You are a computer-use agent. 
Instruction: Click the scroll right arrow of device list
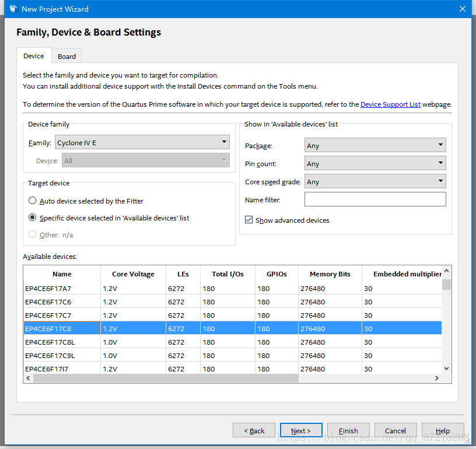[x=437, y=378]
